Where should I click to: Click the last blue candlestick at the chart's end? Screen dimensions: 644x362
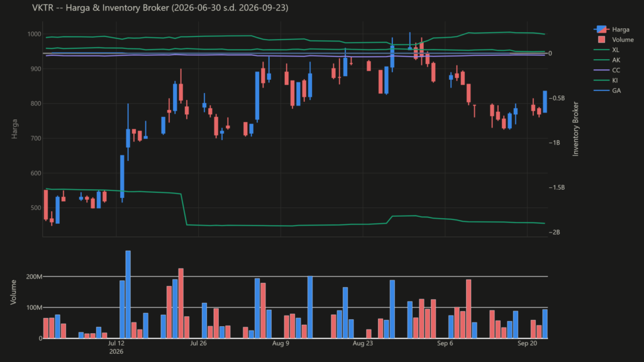[545, 102]
